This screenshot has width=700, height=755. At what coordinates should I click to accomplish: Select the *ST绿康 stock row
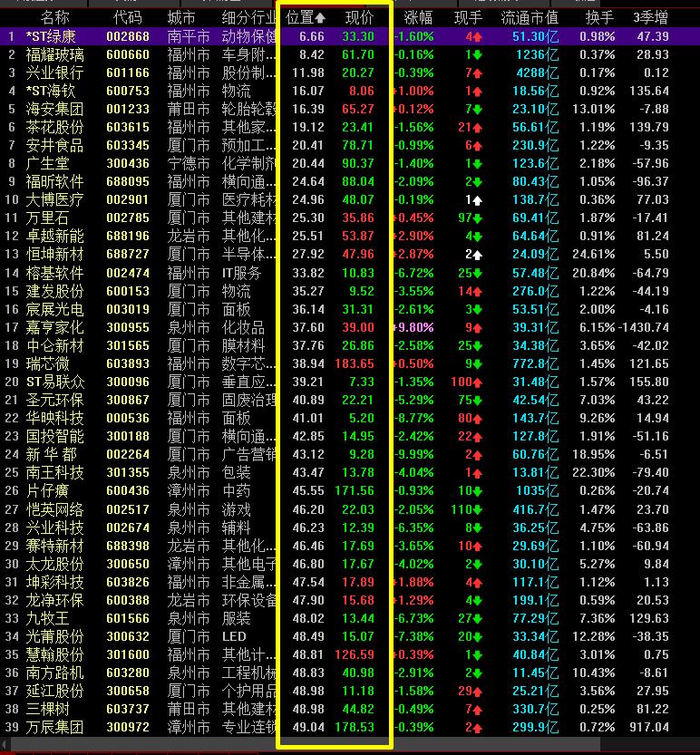click(x=350, y=36)
